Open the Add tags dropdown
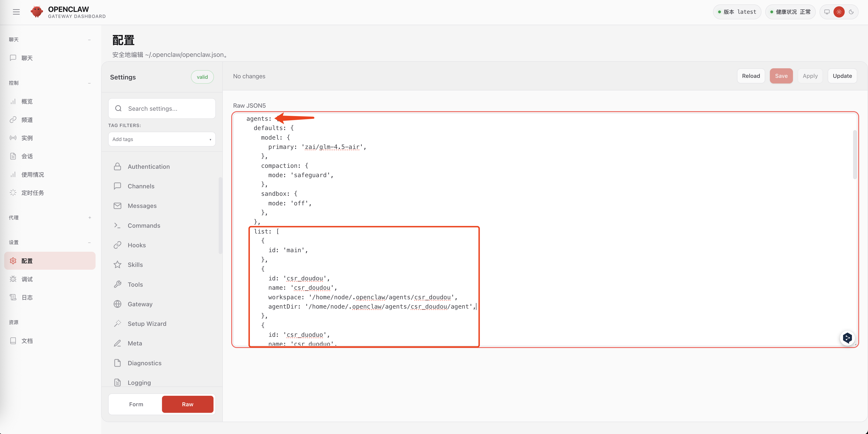The width and height of the screenshot is (868, 434). pos(162,139)
